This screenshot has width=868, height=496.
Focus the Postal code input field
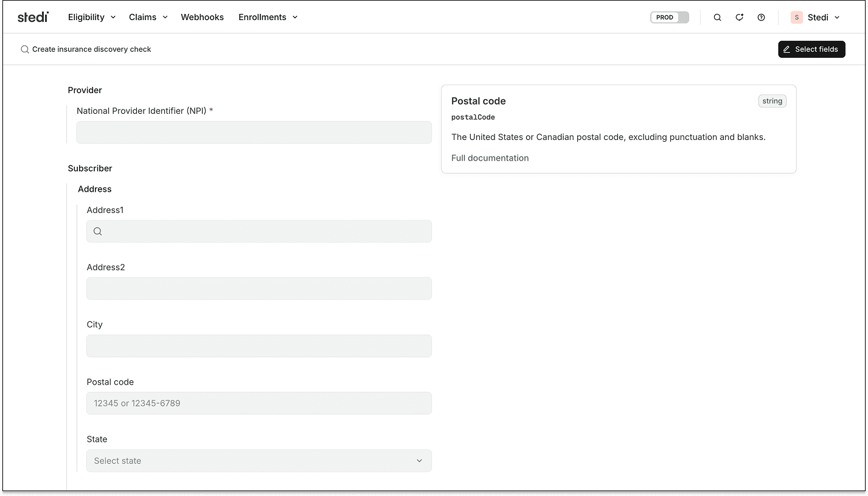259,403
